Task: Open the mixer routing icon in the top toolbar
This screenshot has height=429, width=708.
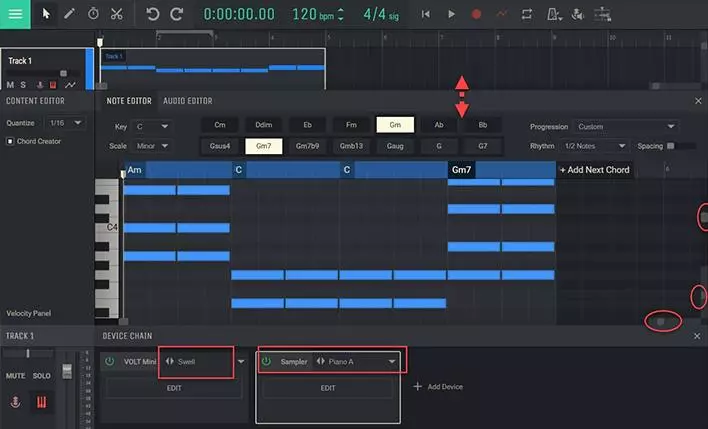Action: 602,14
